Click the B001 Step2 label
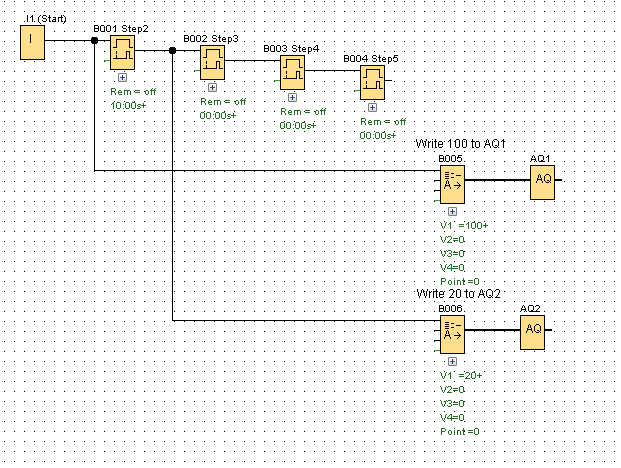 click(x=121, y=29)
